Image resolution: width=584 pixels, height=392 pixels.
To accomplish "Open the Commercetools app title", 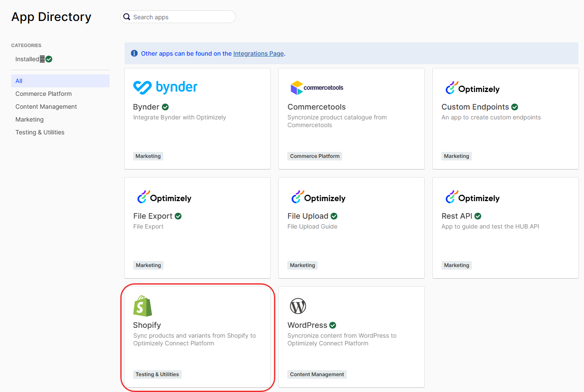I will point(316,107).
